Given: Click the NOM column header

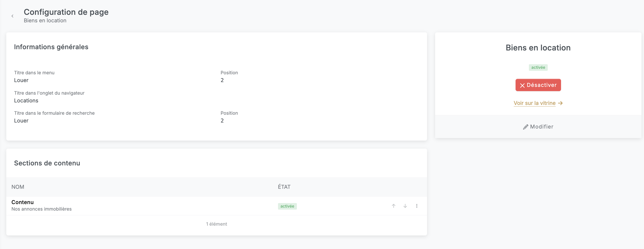Looking at the screenshot, I should click(18, 187).
